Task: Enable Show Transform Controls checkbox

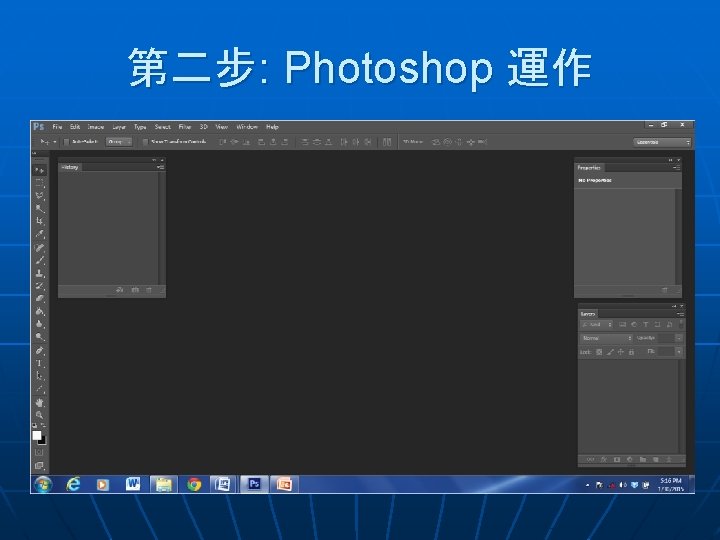Action: point(145,142)
